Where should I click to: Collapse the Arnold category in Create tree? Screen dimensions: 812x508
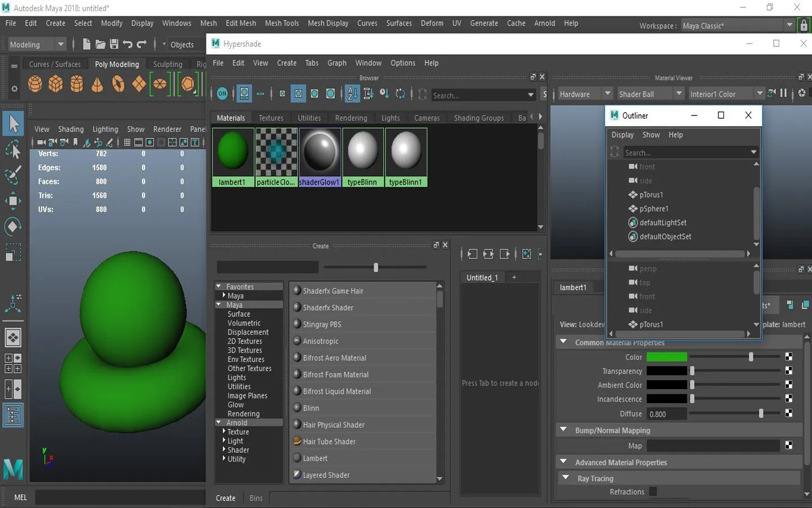[219, 422]
